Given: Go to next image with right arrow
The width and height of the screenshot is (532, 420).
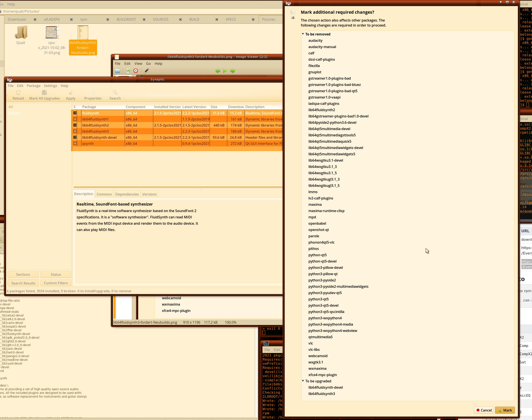Looking at the screenshot, I should [x=232, y=71].
